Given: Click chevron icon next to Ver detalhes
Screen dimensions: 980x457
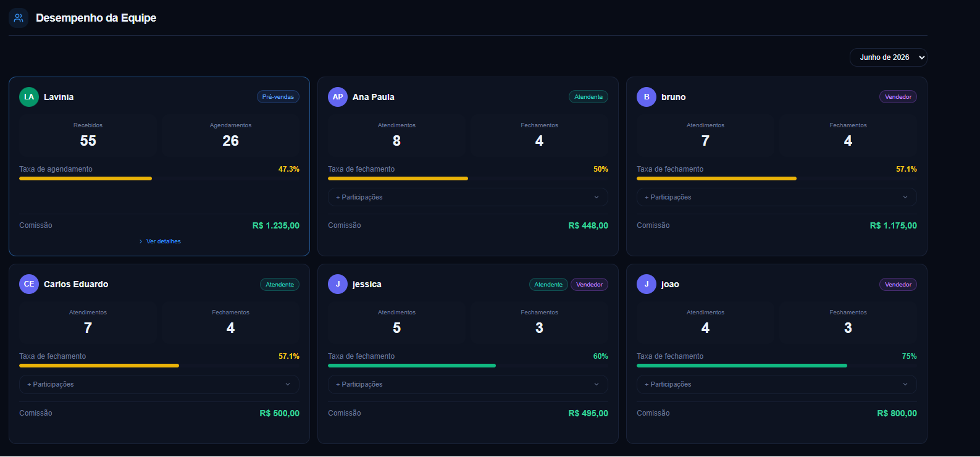Looking at the screenshot, I should coord(141,241).
